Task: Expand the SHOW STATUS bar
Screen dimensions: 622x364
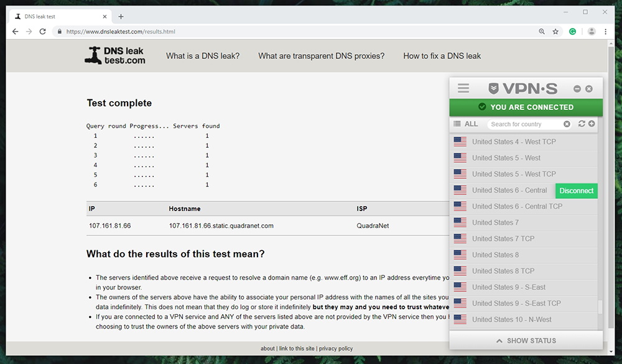Action: tap(526, 340)
